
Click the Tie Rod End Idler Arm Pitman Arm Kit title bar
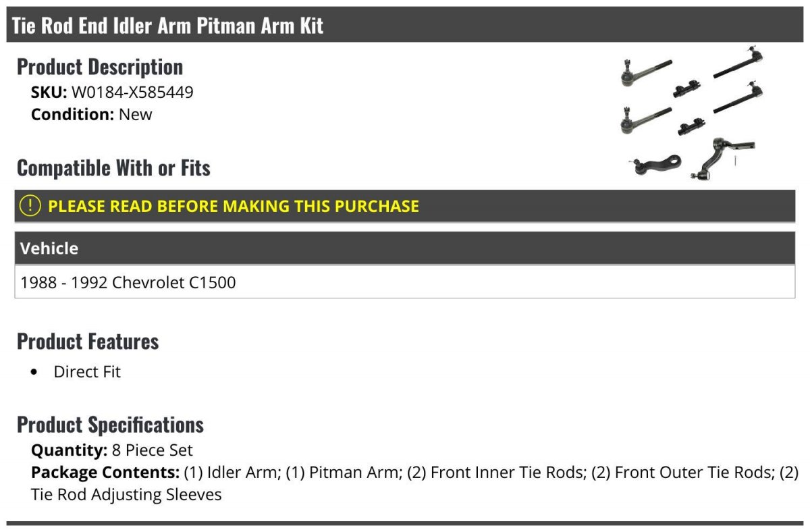(x=405, y=26)
